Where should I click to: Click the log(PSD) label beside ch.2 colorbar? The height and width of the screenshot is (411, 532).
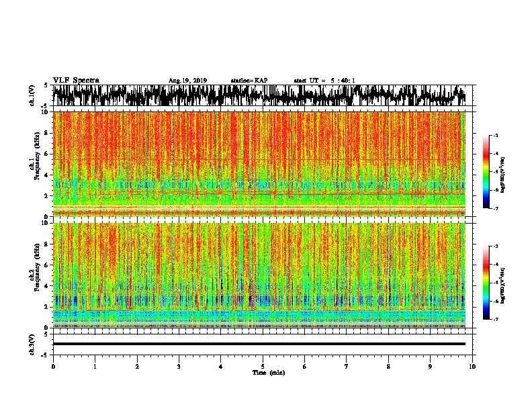[503, 285]
